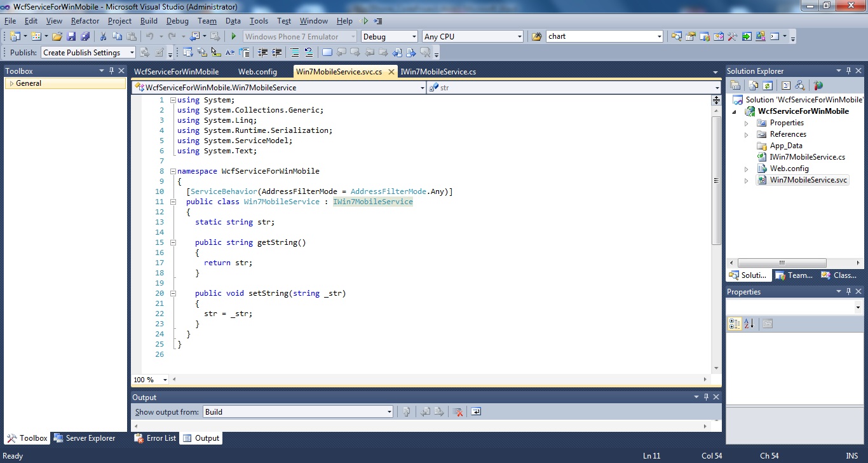Screen dimensions: 868x463
Task: Click the Undo arrow icon
Action: coord(150,36)
